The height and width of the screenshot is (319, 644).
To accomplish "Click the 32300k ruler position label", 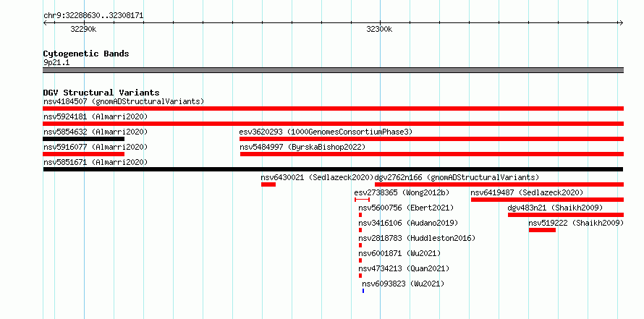I will tap(379, 29).
